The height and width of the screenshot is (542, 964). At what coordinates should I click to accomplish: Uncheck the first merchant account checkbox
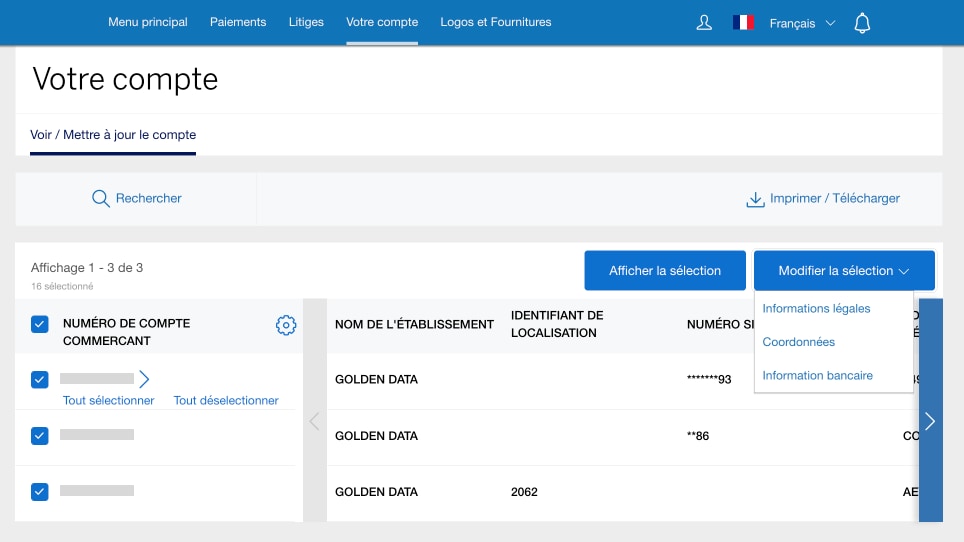[40, 379]
